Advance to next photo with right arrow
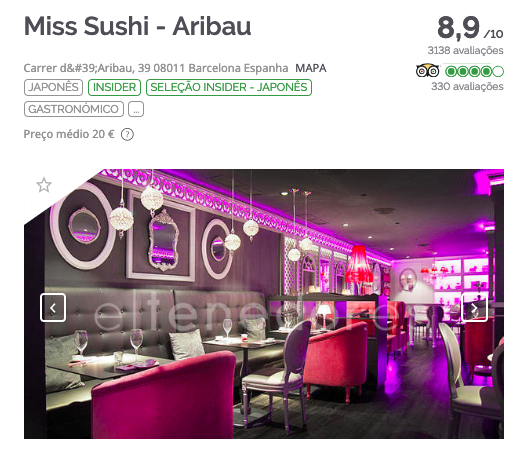The width and height of the screenshot is (515, 455). click(474, 308)
